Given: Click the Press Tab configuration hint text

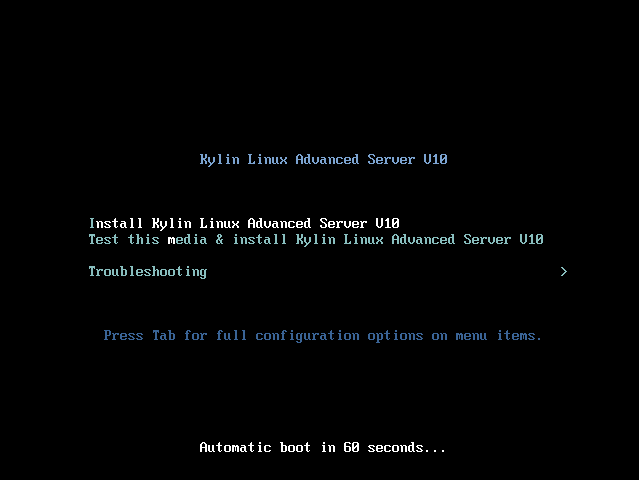Looking at the screenshot, I should (322, 336).
